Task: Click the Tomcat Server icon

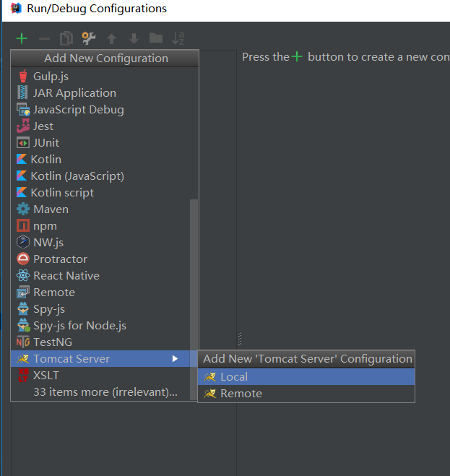Action: pos(23,359)
